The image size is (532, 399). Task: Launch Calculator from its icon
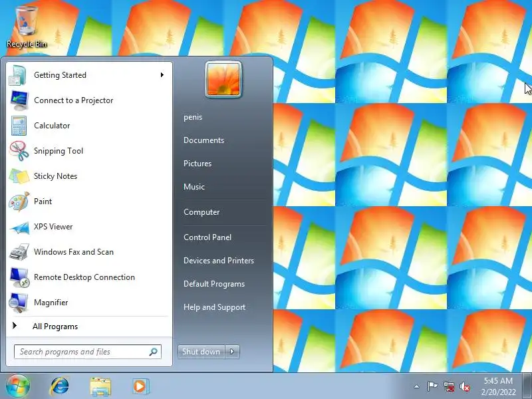click(19, 126)
